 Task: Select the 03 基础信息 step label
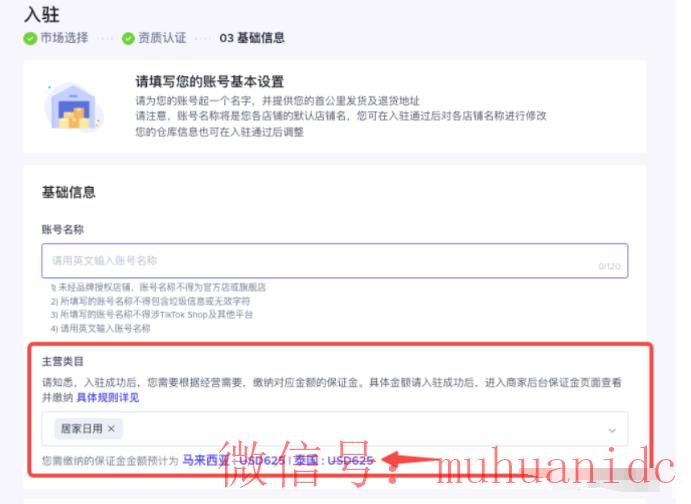(x=252, y=38)
